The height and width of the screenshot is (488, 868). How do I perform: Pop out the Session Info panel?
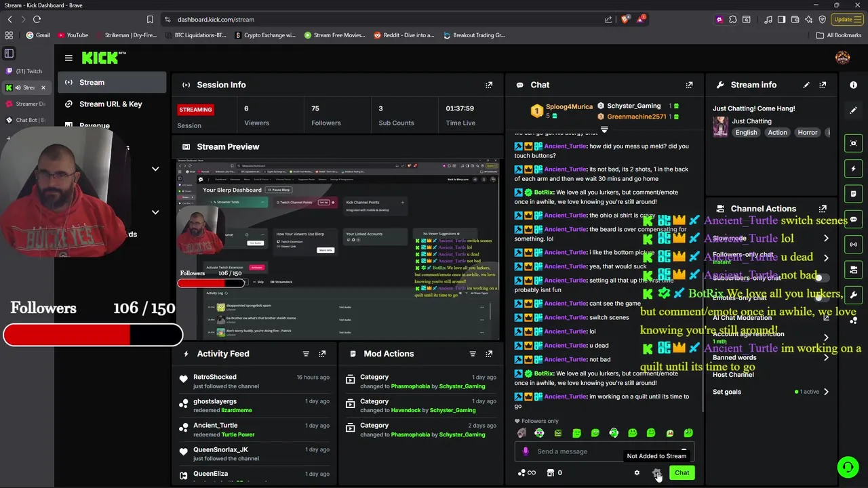coord(489,85)
